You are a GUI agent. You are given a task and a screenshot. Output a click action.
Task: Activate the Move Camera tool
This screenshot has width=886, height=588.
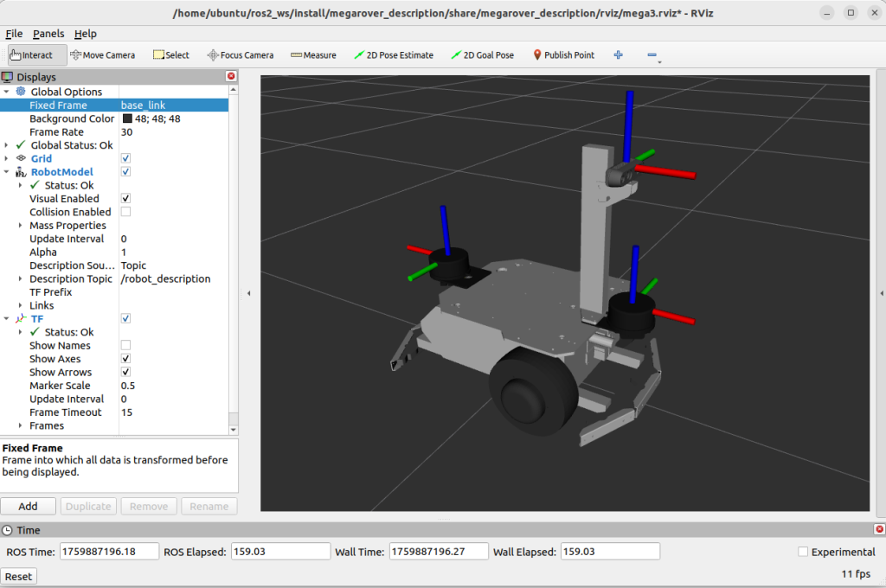coord(102,55)
